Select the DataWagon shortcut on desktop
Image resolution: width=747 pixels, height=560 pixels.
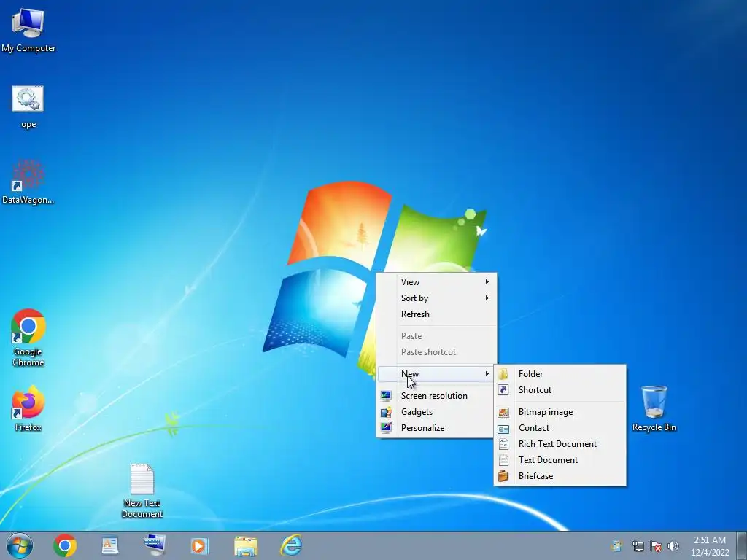click(x=28, y=182)
